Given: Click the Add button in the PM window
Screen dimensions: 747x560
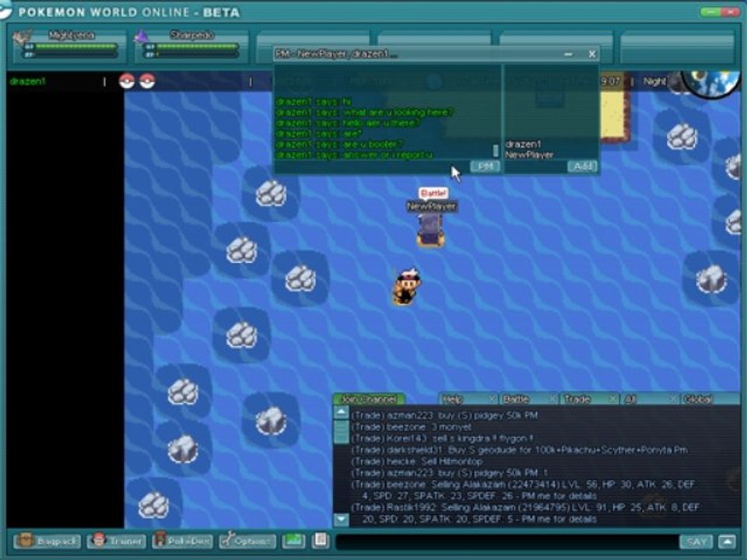Looking at the screenshot, I should (582, 166).
